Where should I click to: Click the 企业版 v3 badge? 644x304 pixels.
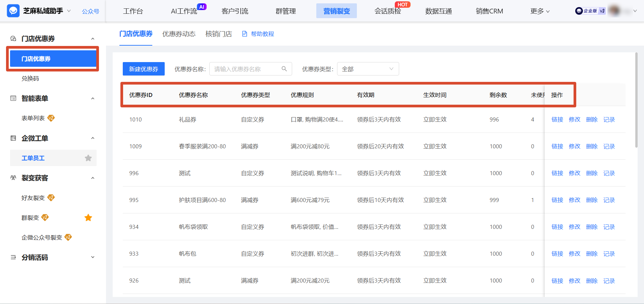590,11
